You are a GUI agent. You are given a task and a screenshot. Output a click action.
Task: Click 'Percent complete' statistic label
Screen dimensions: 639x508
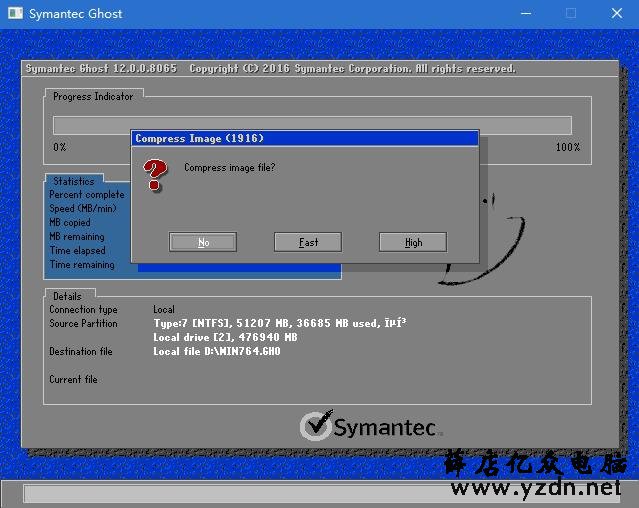pos(87,195)
